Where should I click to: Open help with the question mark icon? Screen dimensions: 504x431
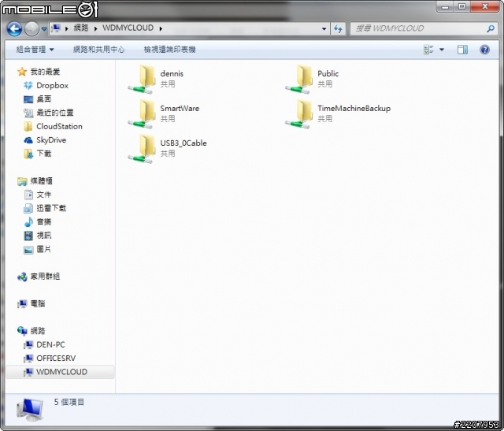point(484,50)
